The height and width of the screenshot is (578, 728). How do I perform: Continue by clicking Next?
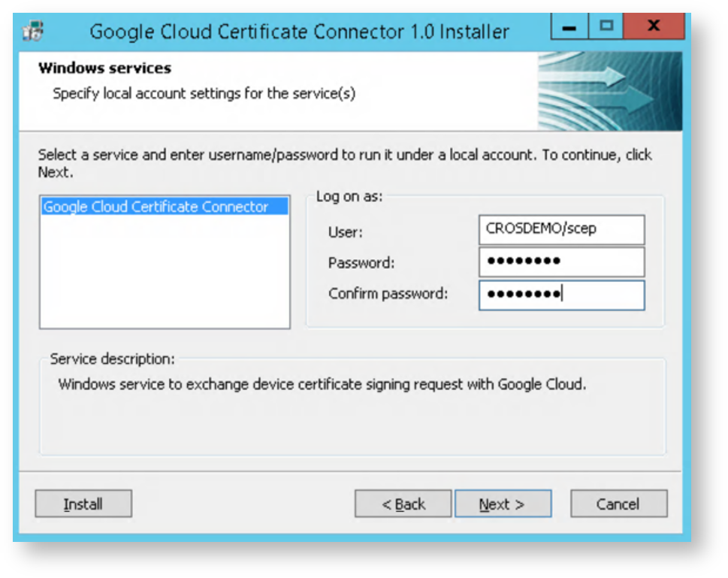(x=502, y=504)
